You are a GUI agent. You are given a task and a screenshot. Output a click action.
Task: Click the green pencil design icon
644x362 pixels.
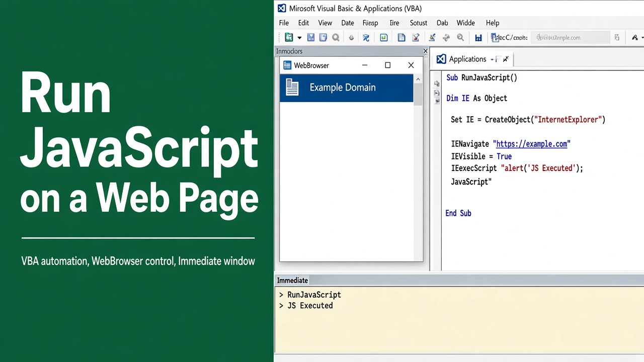[432, 37]
